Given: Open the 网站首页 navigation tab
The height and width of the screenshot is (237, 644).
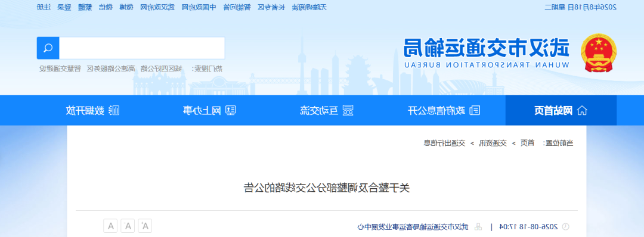Looking at the screenshot, I should pos(561,110).
